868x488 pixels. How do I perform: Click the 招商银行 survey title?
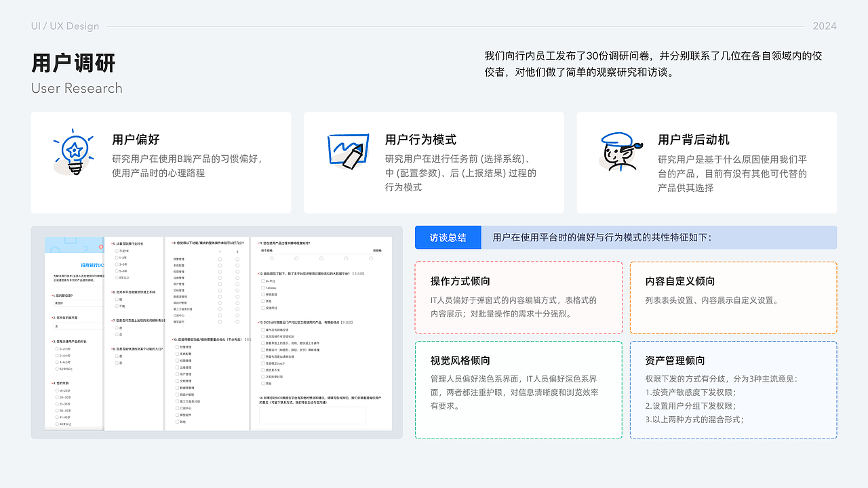tap(93, 265)
